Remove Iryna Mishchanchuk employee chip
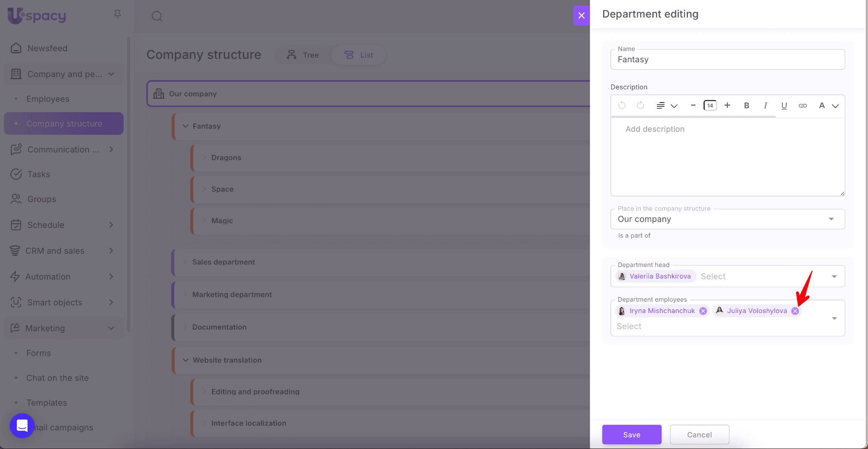The image size is (868, 449). coord(703,311)
